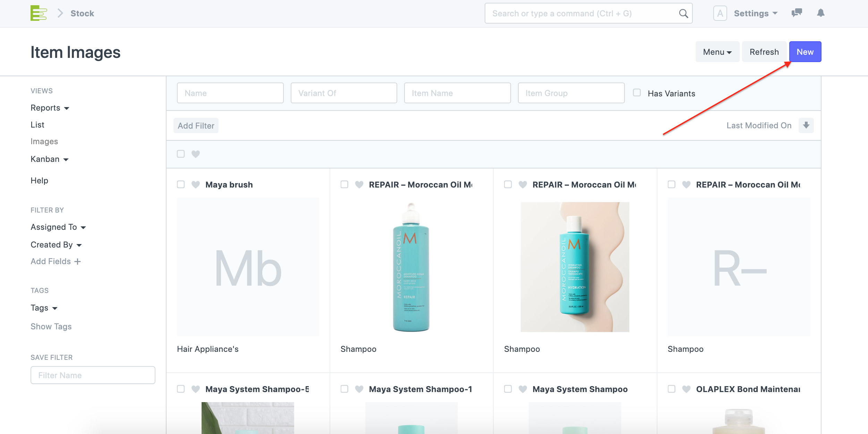The width and height of the screenshot is (868, 434).
Task: Click the search magnifier icon
Action: [683, 14]
